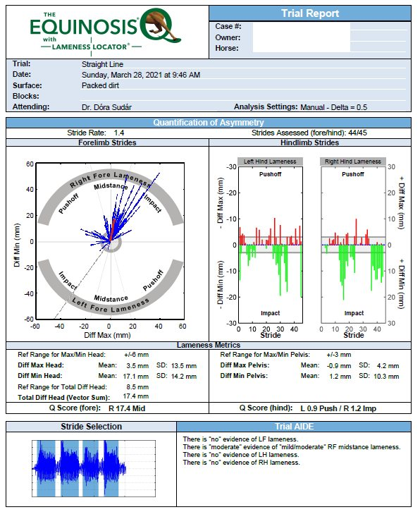Image resolution: width=420 pixels, height=512 pixels.
Task: Click the Quantification of Asymmetry header
Action: tap(209, 123)
